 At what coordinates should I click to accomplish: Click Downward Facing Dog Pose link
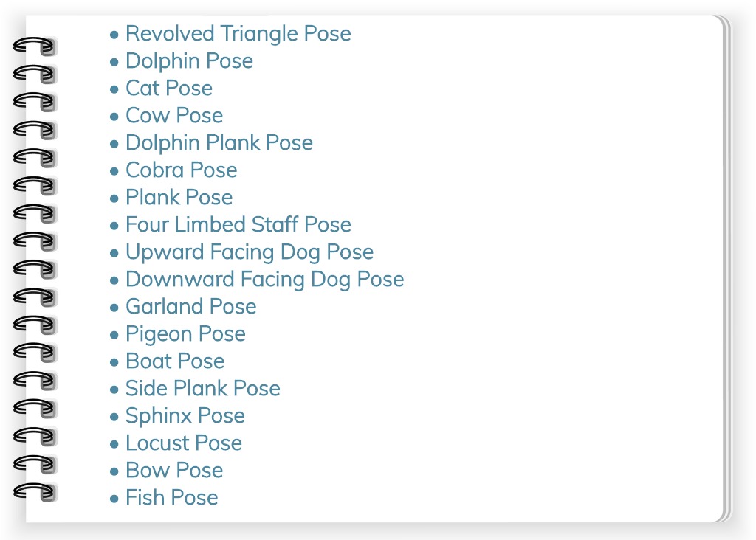[265, 280]
